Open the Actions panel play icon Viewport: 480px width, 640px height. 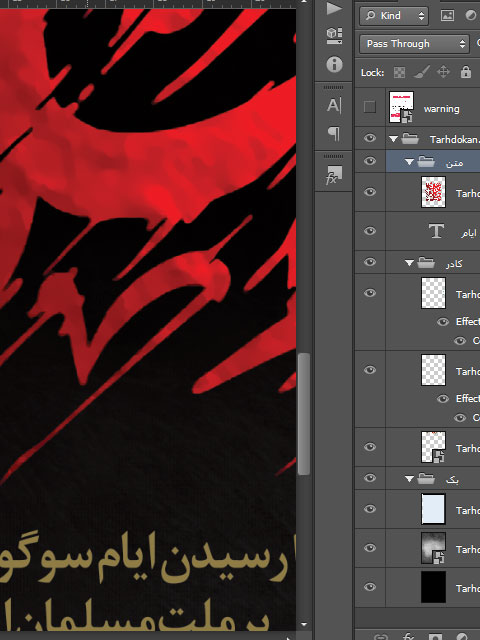(334, 8)
